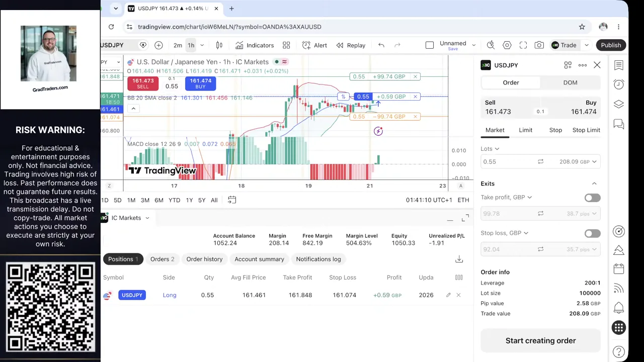Close the open USDJPY position row
644x362 pixels.
coord(458,295)
